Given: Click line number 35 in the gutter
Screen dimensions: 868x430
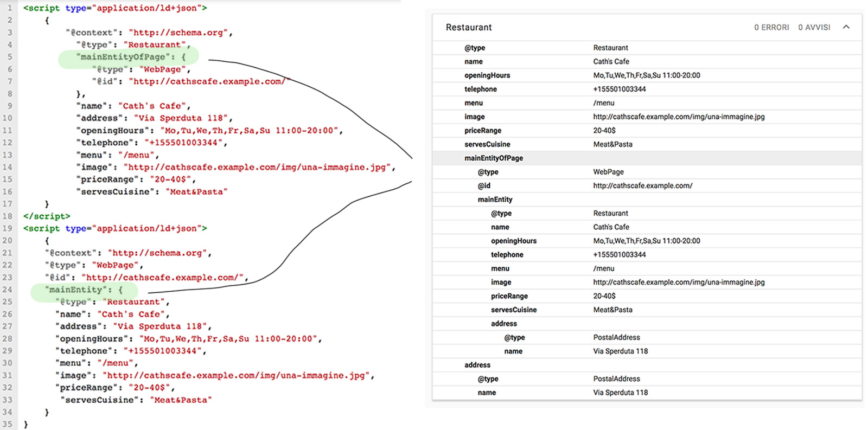Looking at the screenshot, I should coord(7,424).
